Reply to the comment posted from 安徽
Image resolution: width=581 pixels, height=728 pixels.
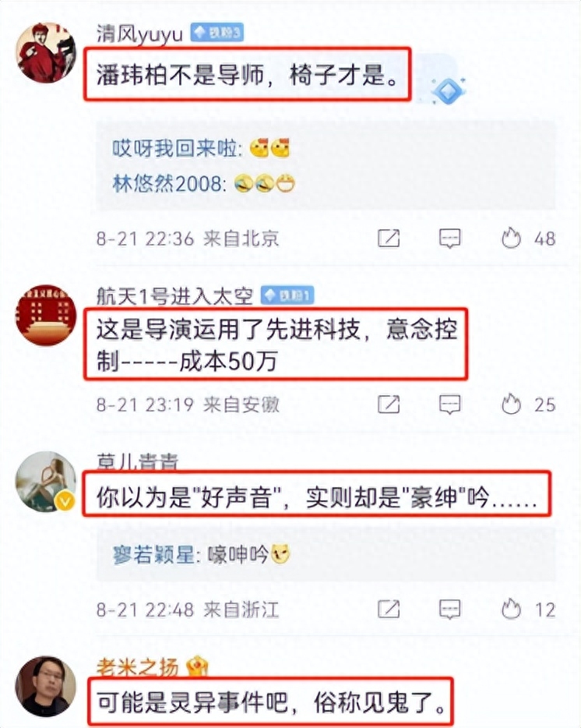tap(449, 405)
